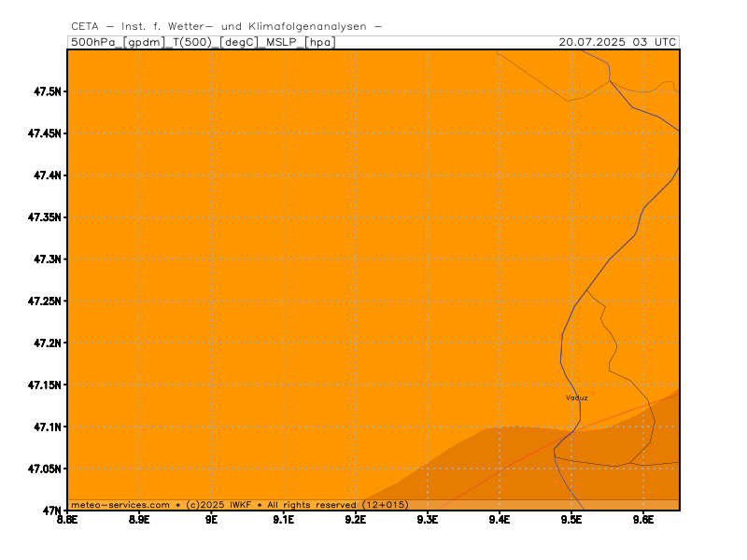This screenshot has height=560, width=747.
Task: Click the 47.1N latitude label
Action: [x=48, y=427]
